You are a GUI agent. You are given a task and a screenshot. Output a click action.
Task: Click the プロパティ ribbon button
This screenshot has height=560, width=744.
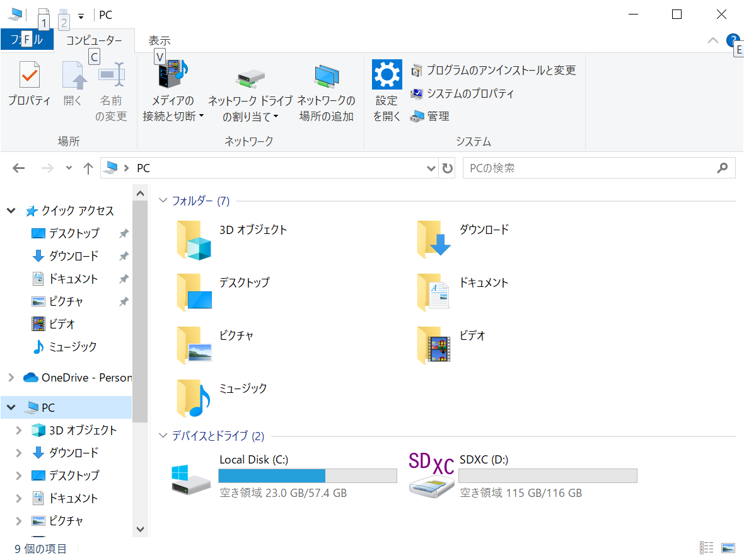30,83
